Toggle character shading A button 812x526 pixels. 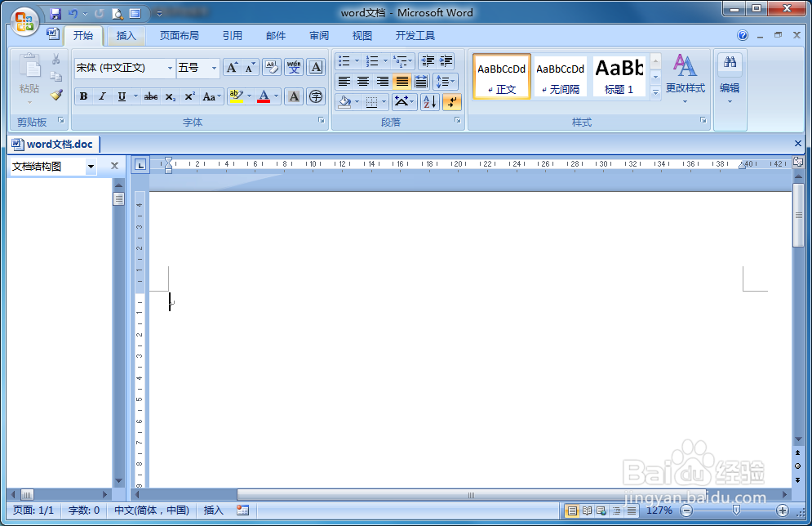[294, 96]
